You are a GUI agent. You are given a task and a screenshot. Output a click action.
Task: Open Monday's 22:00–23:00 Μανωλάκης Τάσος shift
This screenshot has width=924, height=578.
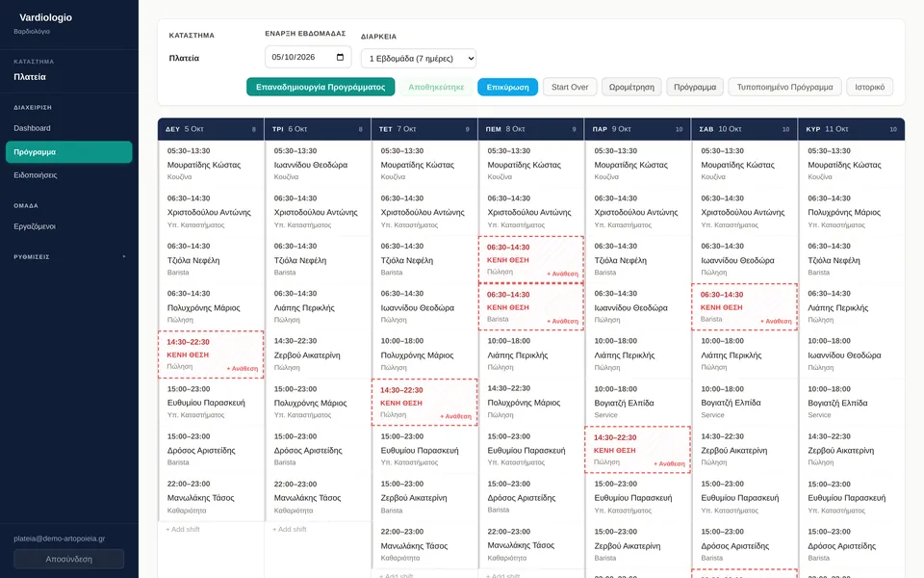point(211,497)
